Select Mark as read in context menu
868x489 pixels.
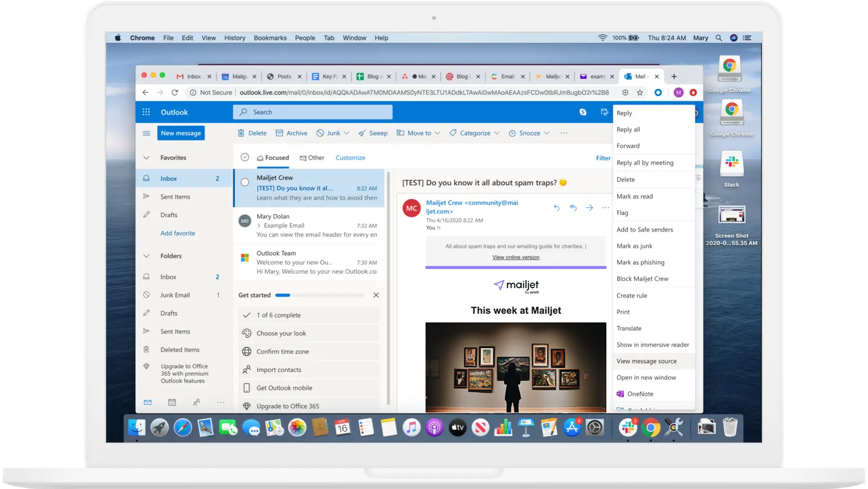(x=654, y=196)
